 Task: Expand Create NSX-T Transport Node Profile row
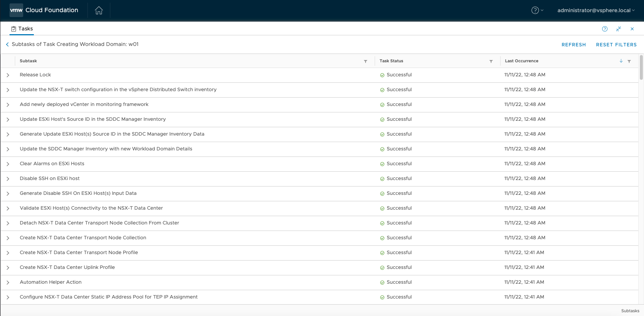click(x=8, y=253)
